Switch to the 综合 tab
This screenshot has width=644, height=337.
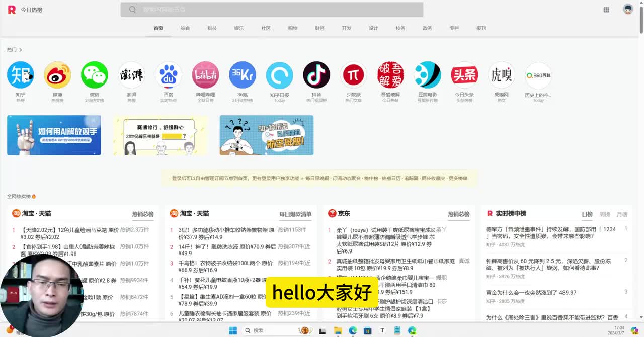point(185,28)
